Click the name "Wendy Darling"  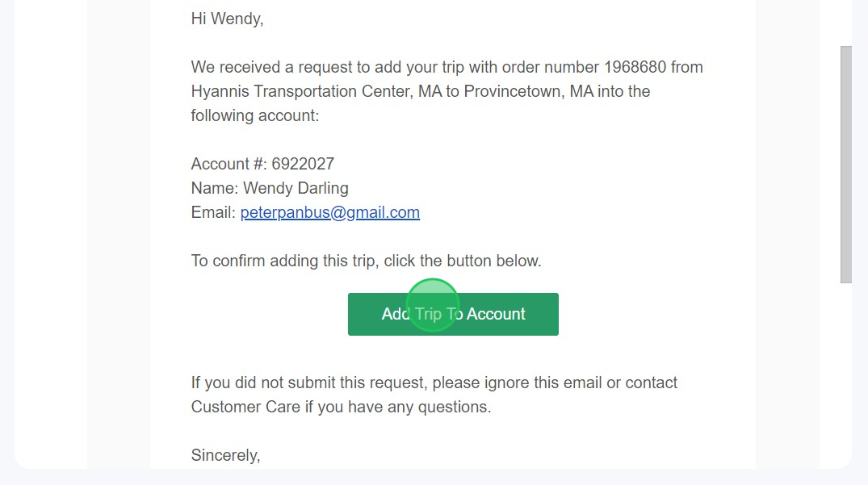coord(296,188)
